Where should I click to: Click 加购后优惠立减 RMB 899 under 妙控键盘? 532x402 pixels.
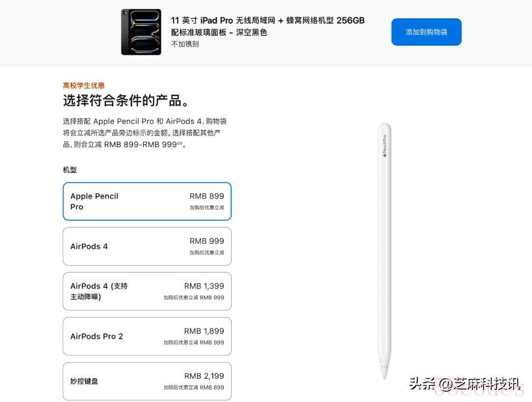coord(194,387)
